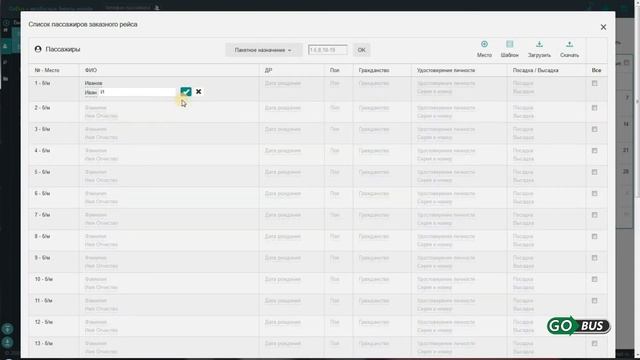Click the Удостоверение личности column header
This screenshot has width=640, height=360.
coord(446,70)
